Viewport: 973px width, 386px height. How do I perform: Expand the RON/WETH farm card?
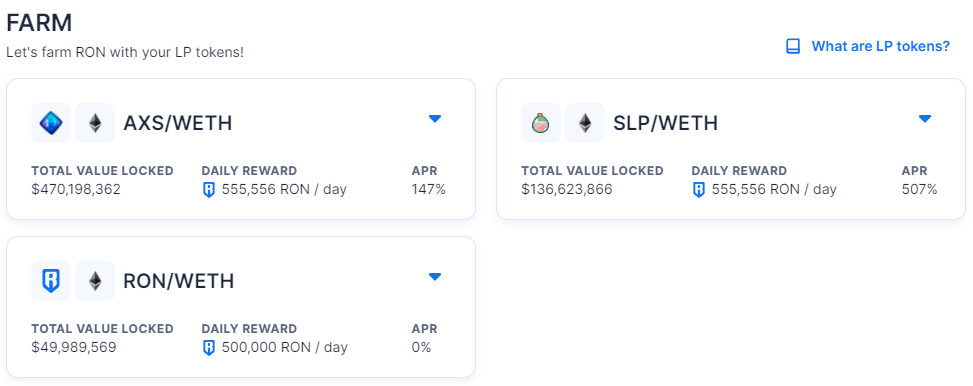435,277
